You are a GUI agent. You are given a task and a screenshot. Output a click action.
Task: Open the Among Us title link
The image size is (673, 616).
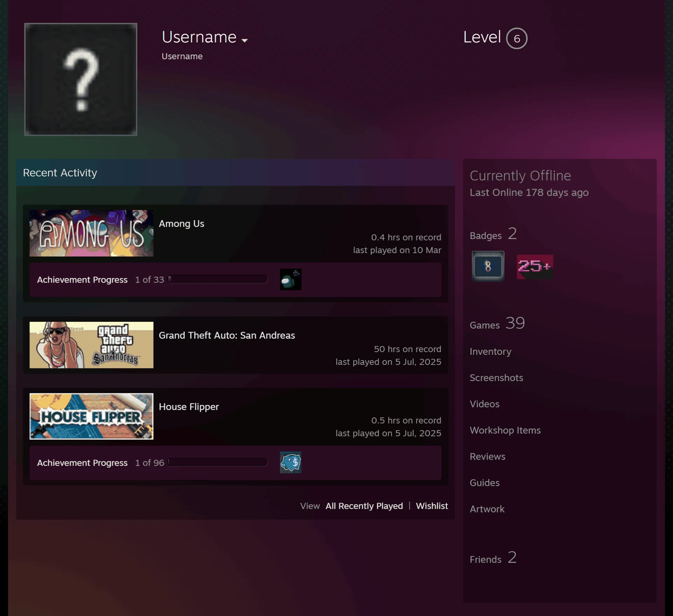point(182,224)
